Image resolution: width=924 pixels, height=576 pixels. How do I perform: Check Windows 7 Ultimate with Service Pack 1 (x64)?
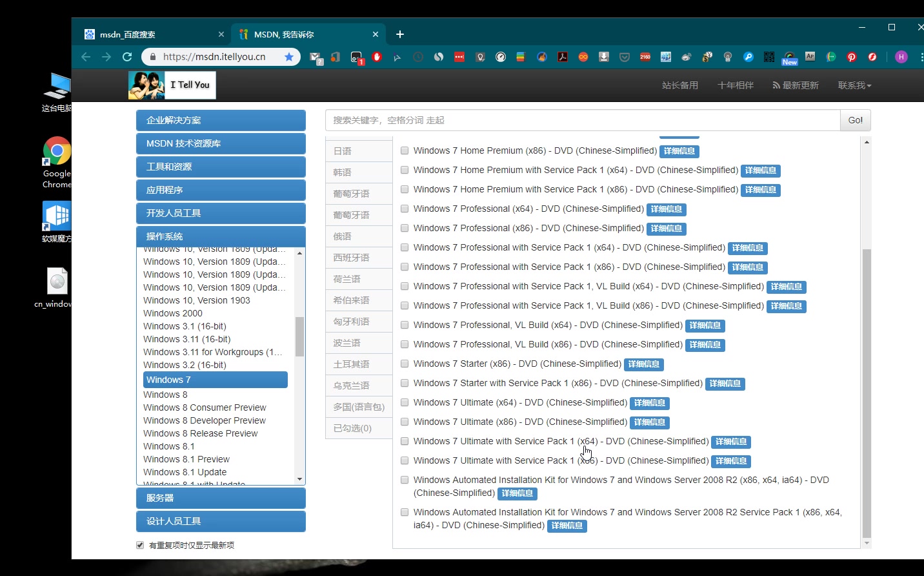pos(405,441)
